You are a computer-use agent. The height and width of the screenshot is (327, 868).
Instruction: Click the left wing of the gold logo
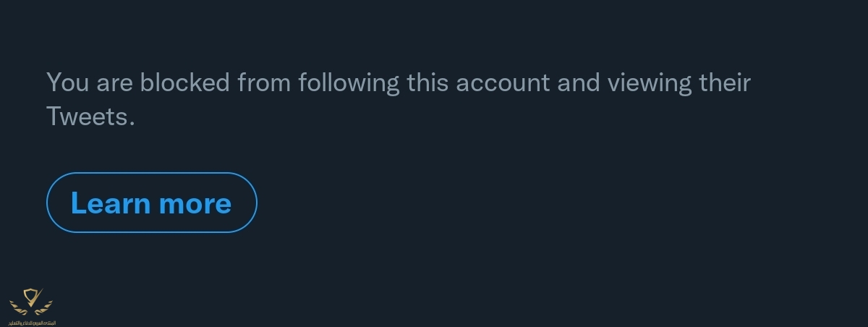tap(17, 307)
